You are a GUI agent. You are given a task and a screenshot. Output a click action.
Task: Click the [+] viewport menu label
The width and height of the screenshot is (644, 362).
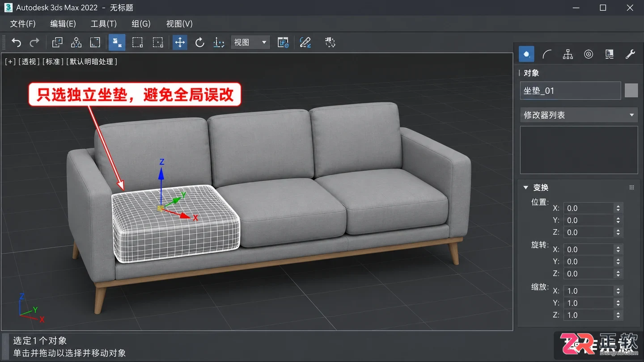pyautogui.click(x=10, y=62)
